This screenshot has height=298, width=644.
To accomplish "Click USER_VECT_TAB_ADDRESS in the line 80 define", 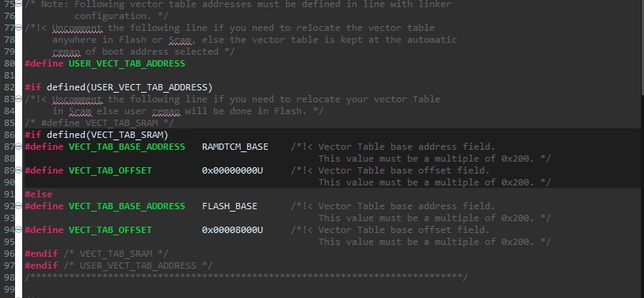I will (x=127, y=63).
